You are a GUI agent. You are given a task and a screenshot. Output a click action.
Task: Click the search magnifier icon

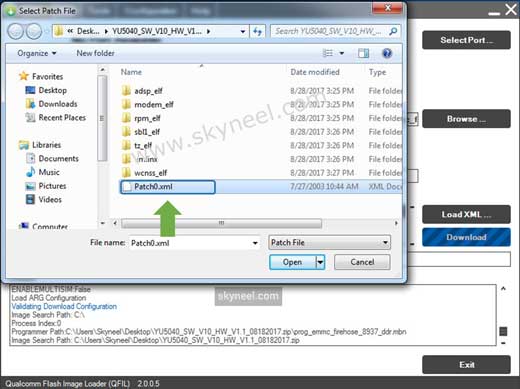pos(393,31)
